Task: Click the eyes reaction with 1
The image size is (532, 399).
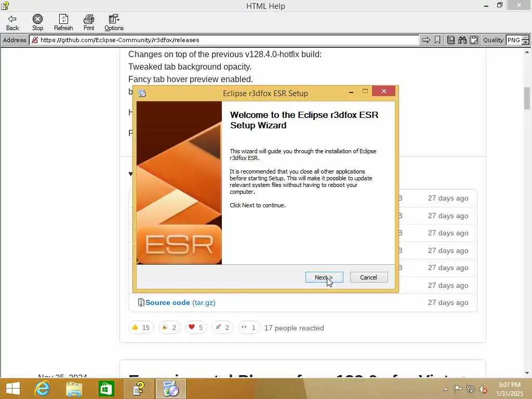Action: pos(249,327)
